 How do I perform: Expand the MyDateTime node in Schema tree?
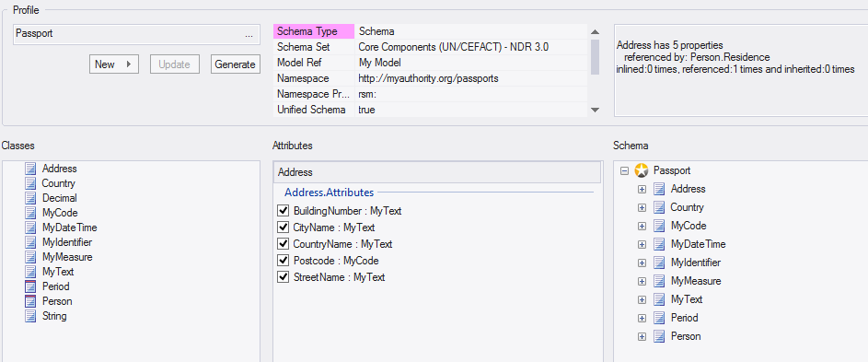[x=642, y=244]
